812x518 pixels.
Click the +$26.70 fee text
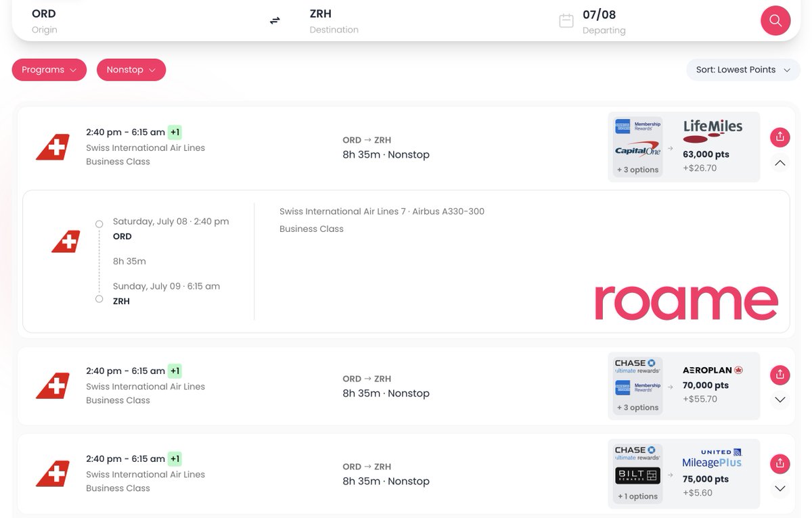700,168
